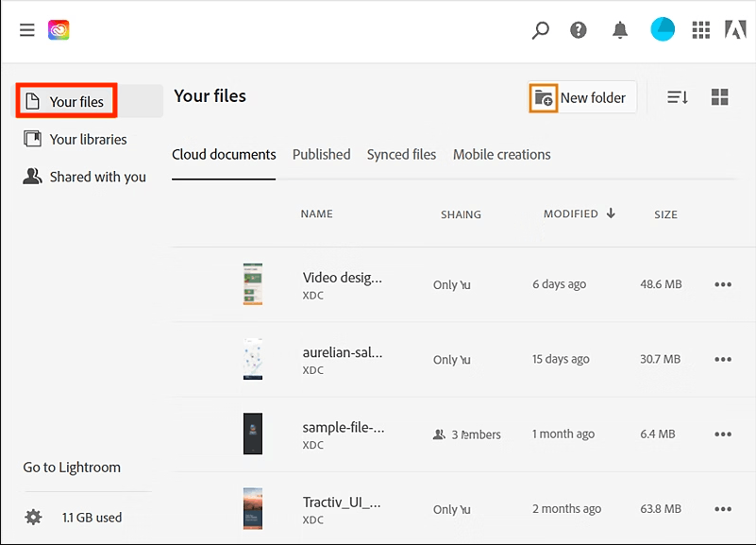Open the help question mark icon
756x545 pixels.
pyautogui.click(x=579, y=30)
